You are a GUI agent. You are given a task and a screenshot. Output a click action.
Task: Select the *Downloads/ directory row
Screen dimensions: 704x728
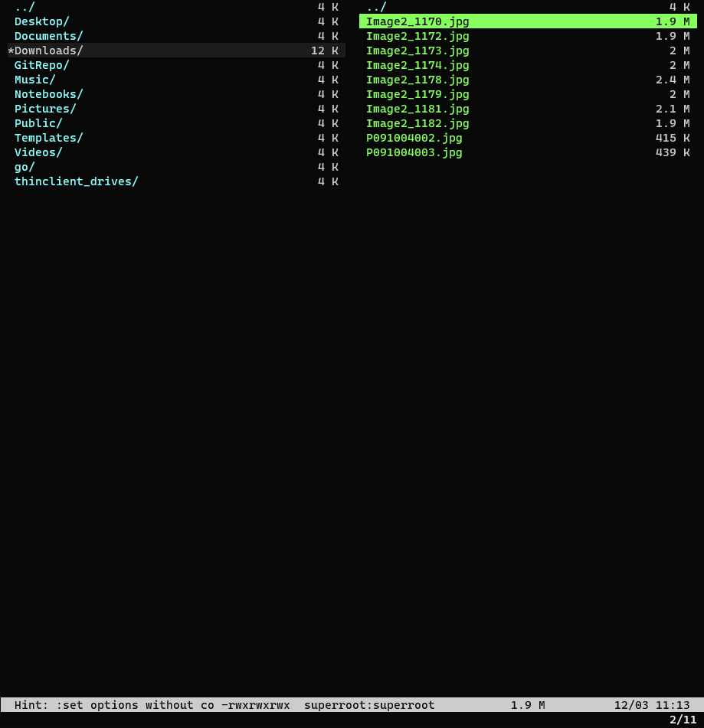pyautogui.click(x=176, y=51)
